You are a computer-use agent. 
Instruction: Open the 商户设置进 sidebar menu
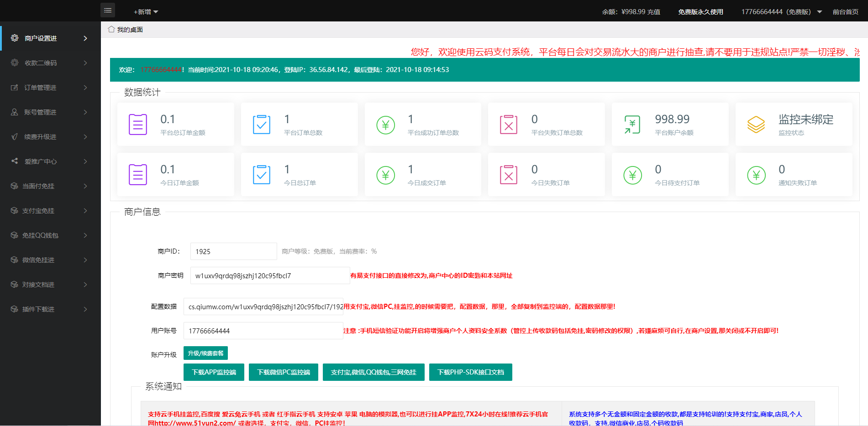click(50, 38)
